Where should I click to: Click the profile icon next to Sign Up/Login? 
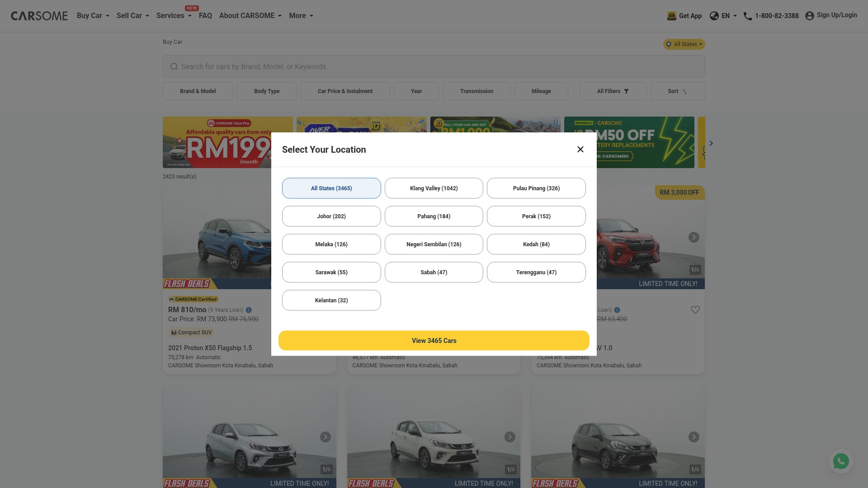click(x=810, y=16)
